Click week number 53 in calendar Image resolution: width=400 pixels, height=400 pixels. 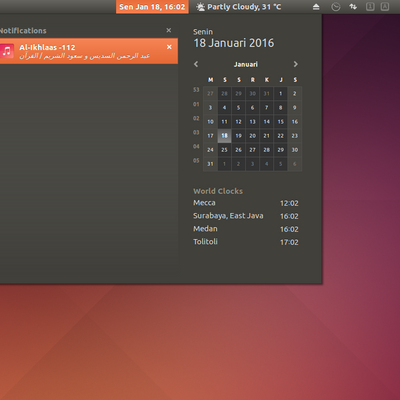(196, 90)
